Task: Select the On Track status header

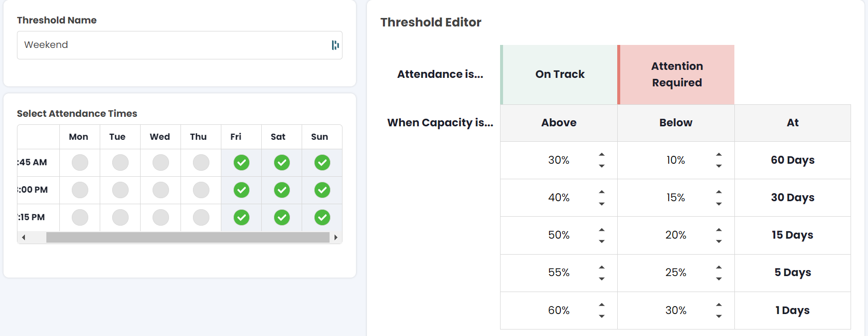Action: coord(559,74)
